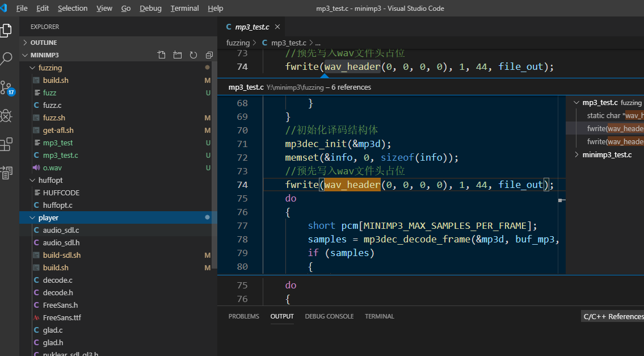Click the Collapse Folders icon in Explorer
The height and width of the screenshot is (356, 644).
[209, 55]
